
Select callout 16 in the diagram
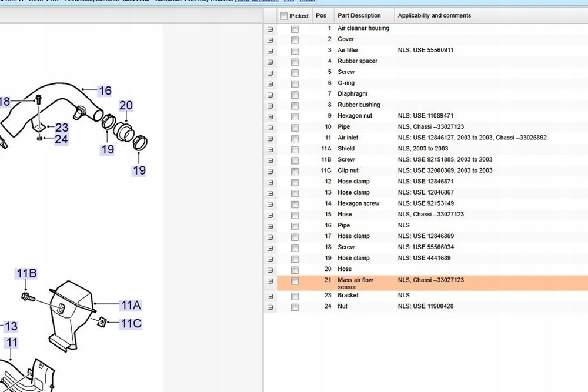click(105, 91)
